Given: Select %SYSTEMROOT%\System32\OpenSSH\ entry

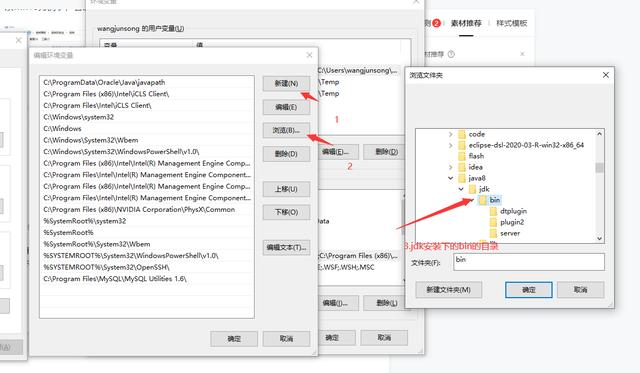Looking at the screenshot, I should [x=147, y=267].
